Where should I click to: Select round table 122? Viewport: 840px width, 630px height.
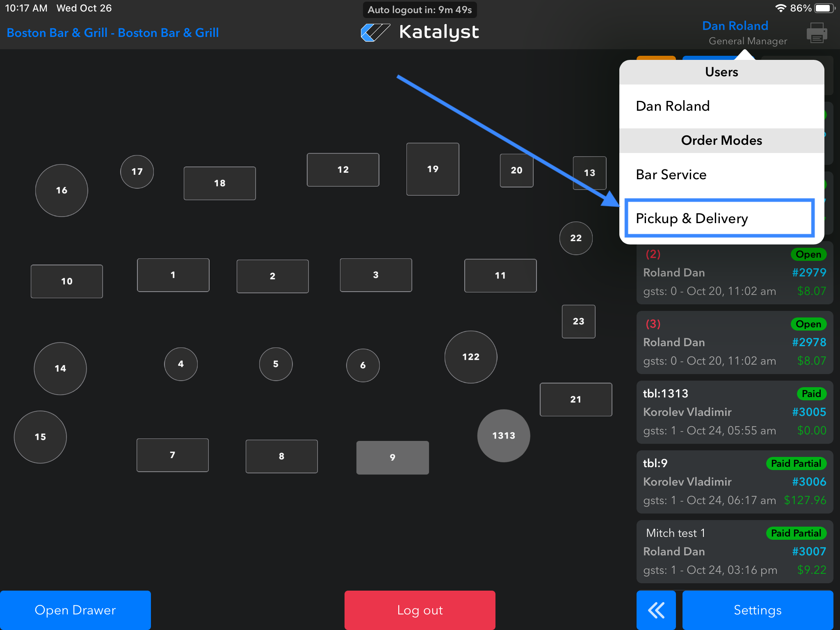tap(470, 357)
